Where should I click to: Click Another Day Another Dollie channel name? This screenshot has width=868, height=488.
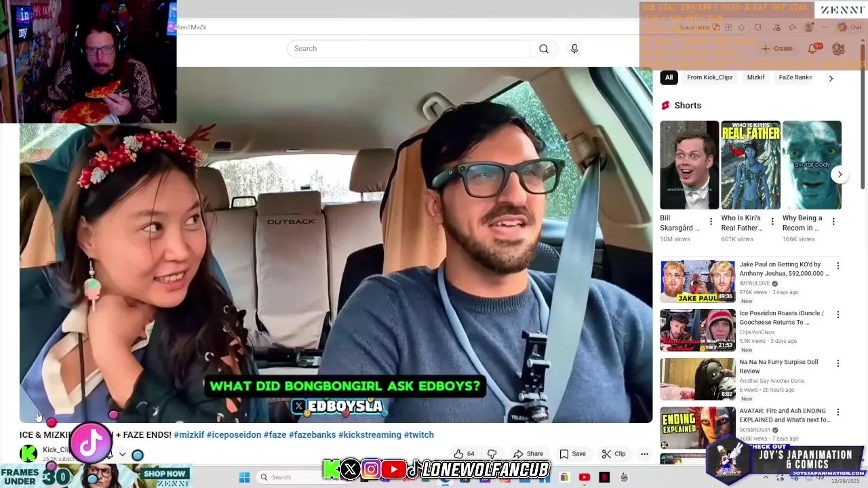pyautogui.click(x=772, y=381)
